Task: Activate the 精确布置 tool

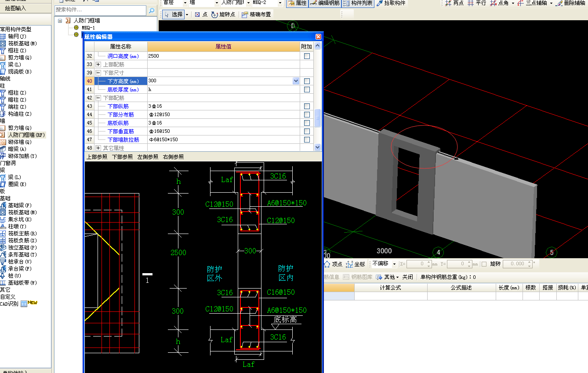Action: pyautogui.click(x=256, y=15)
